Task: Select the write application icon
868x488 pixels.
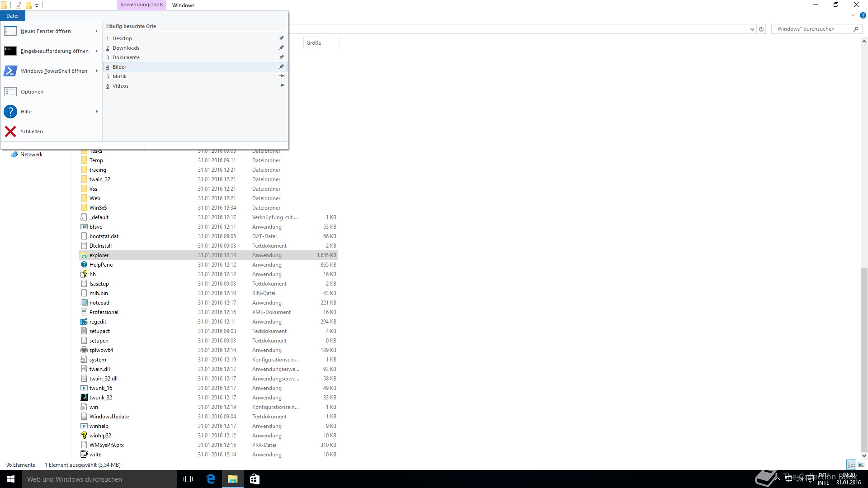Action: (84, 455)
